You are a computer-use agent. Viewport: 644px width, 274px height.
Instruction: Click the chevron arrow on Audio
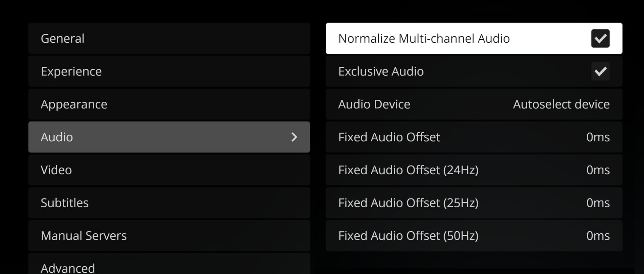294,137
